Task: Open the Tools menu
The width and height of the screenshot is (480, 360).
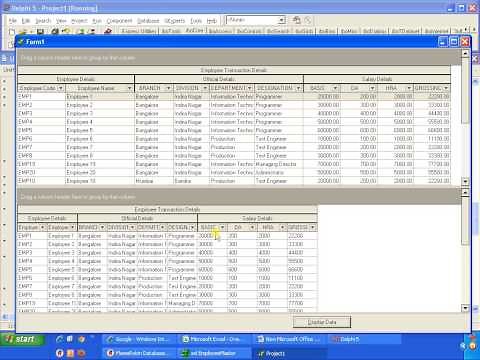Action: [196, 21]
